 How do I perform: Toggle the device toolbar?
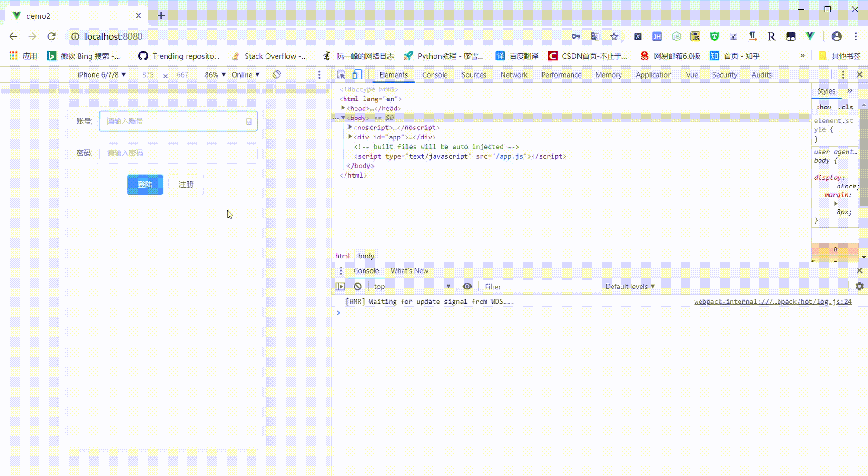click(x=357, y=75)
